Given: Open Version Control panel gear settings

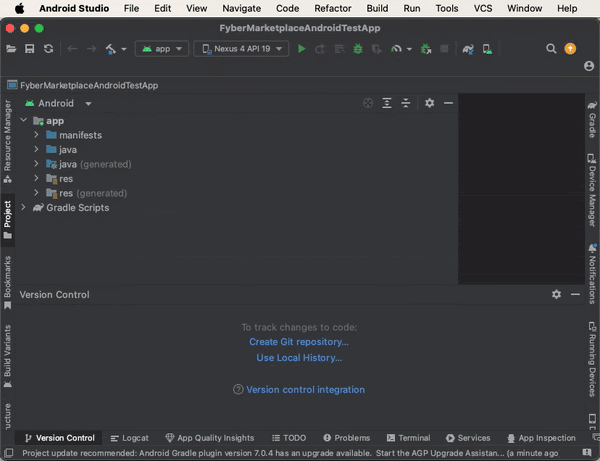Looking at the screenshot, I should [556, 294].
